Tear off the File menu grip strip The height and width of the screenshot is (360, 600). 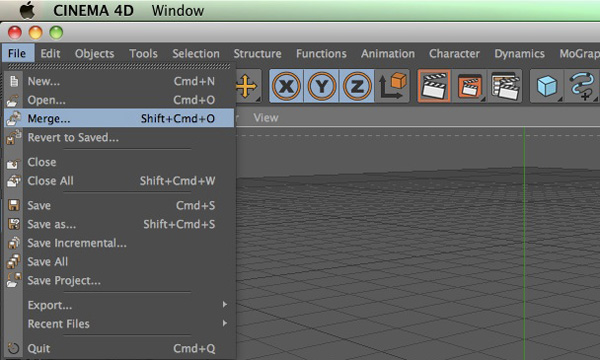click(119, 67)
